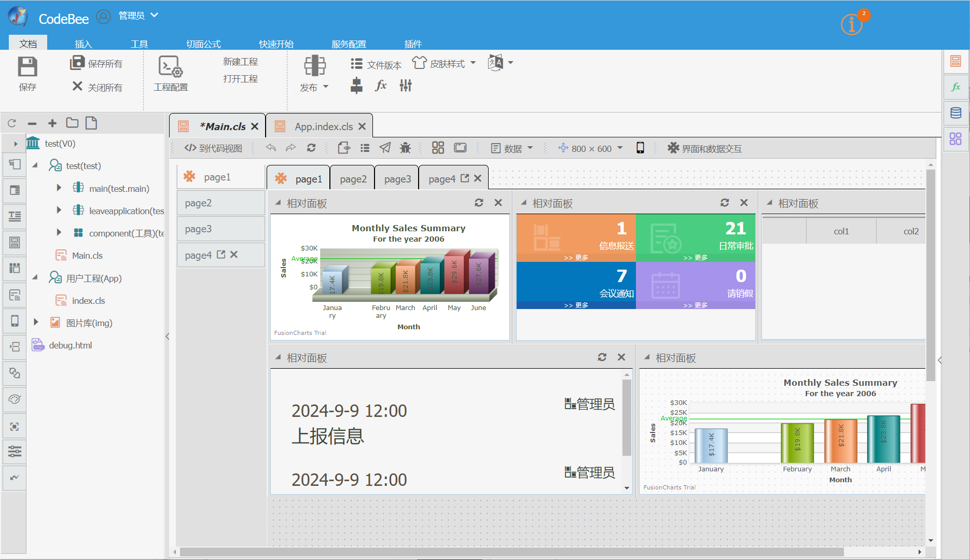Click the horizontal scrollbar of the canvas

point(511,552)
